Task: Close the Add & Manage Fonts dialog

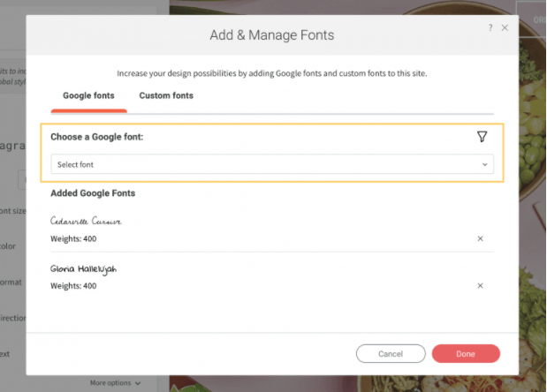Action: 505,27
